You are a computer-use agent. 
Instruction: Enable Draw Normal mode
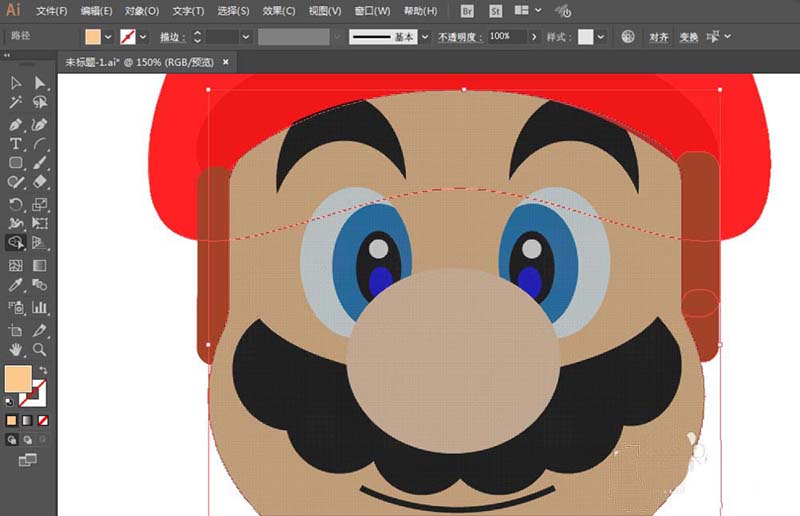click(11, 439)
